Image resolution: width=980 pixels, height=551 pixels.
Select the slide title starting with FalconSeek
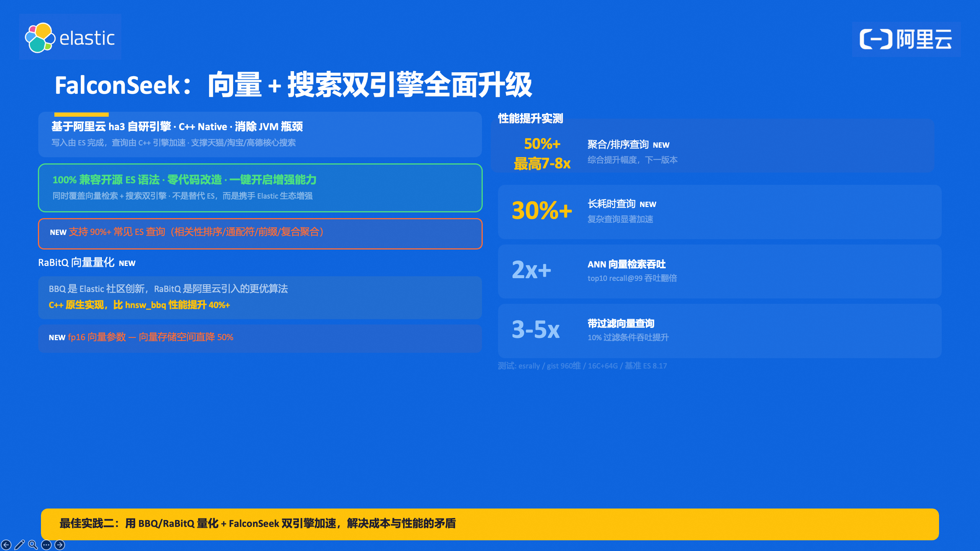(293, 85)
